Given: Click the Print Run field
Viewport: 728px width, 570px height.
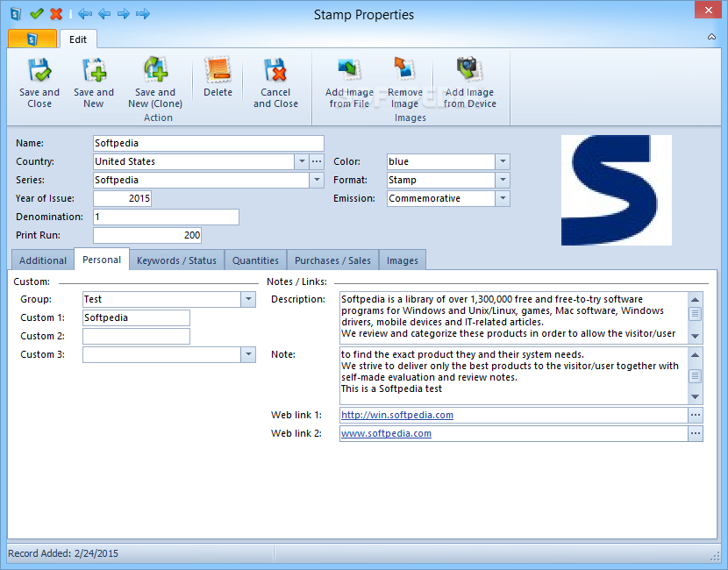Looking at the screenshot, I should [147, 235].
